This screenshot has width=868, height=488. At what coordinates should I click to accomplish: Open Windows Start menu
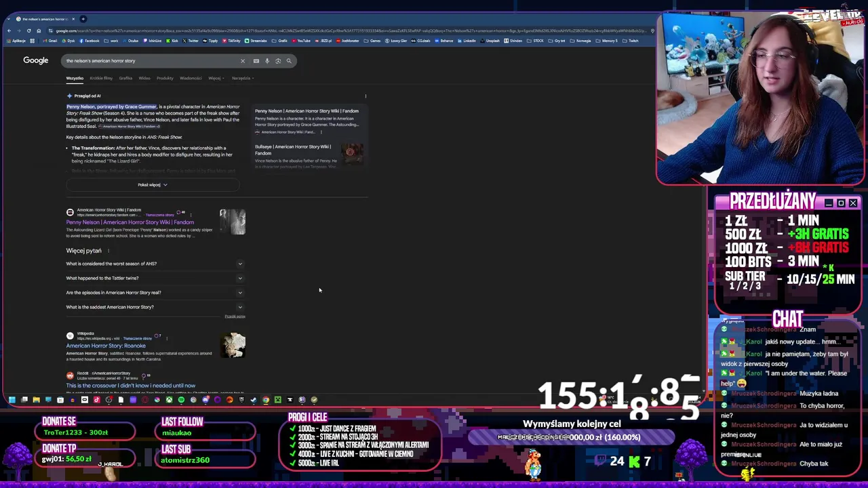(x=12, y=400)
